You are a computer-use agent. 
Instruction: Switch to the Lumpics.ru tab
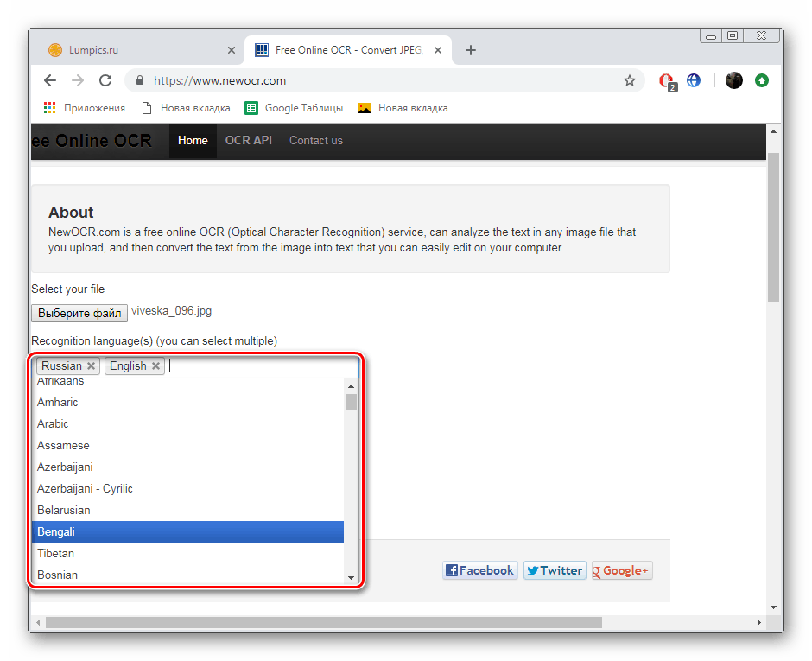(x=136, y=50)
